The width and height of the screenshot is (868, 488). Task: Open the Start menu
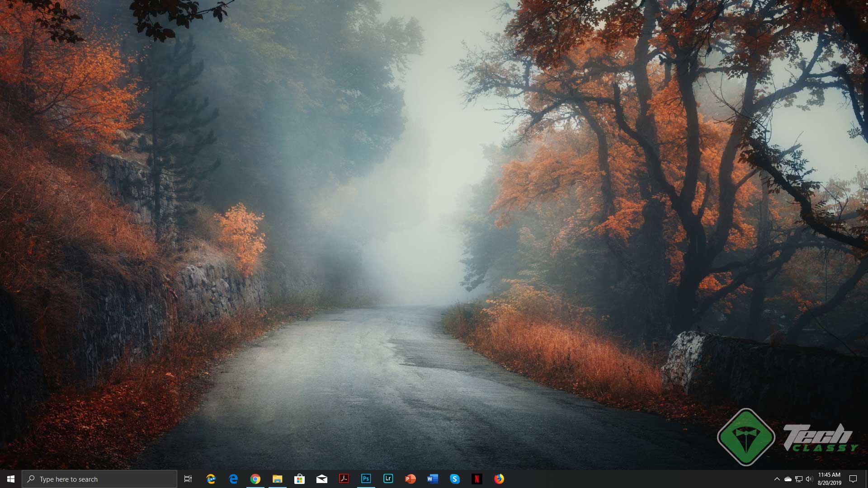(10, 479)
